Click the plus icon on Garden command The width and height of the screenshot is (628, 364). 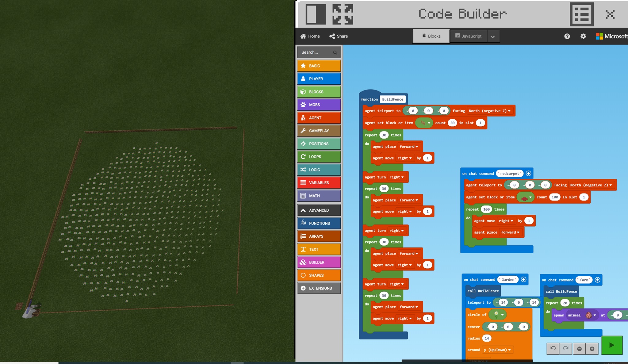[x=524, y=279]
